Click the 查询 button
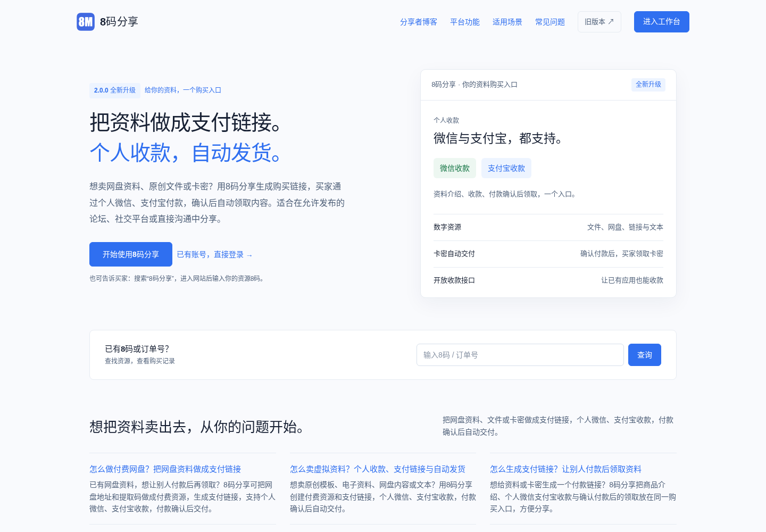 [645, 355]
